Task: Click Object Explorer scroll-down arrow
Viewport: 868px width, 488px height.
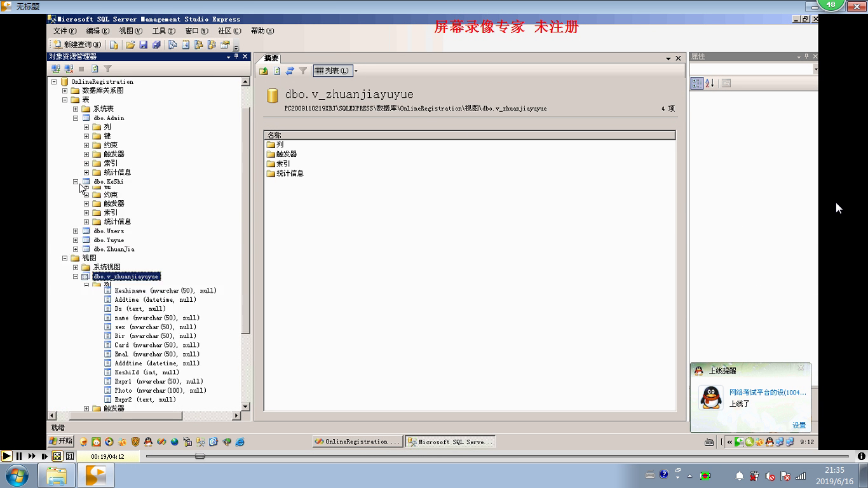Action: coord(245,407)
